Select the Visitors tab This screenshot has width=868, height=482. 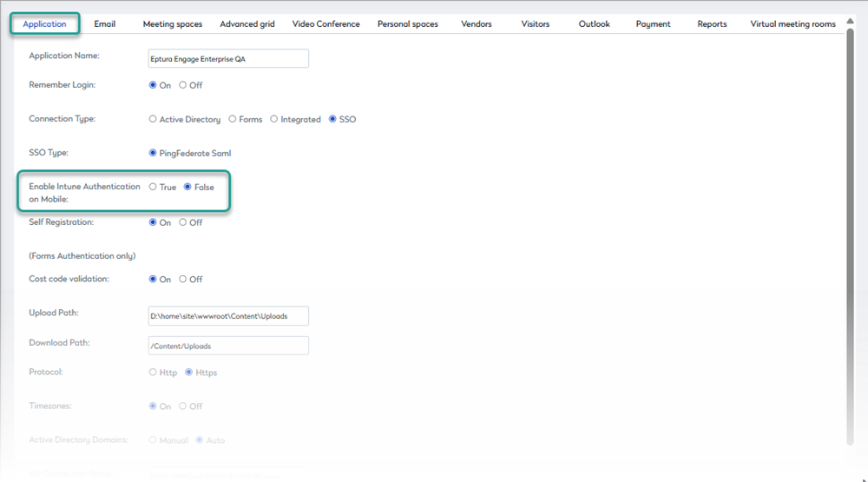pos(535,24)
